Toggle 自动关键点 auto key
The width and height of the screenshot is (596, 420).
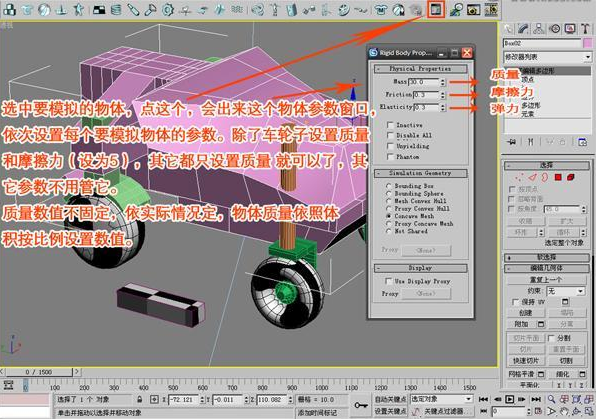tap(390, 399)
